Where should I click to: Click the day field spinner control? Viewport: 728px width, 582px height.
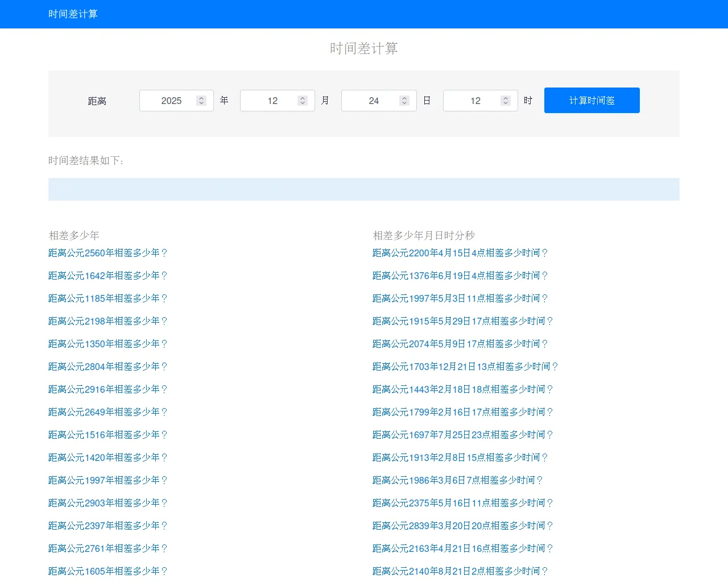coord(404,101)
